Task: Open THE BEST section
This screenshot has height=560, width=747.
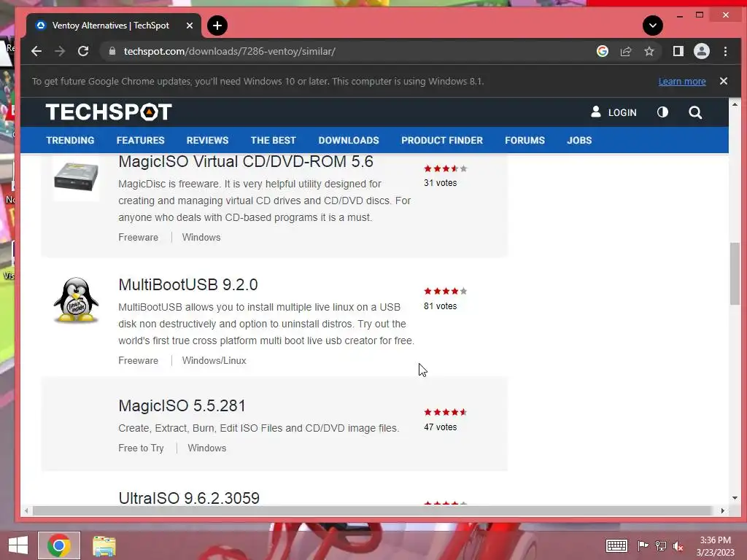Action: pyautogui.click(x=274, y=141)
